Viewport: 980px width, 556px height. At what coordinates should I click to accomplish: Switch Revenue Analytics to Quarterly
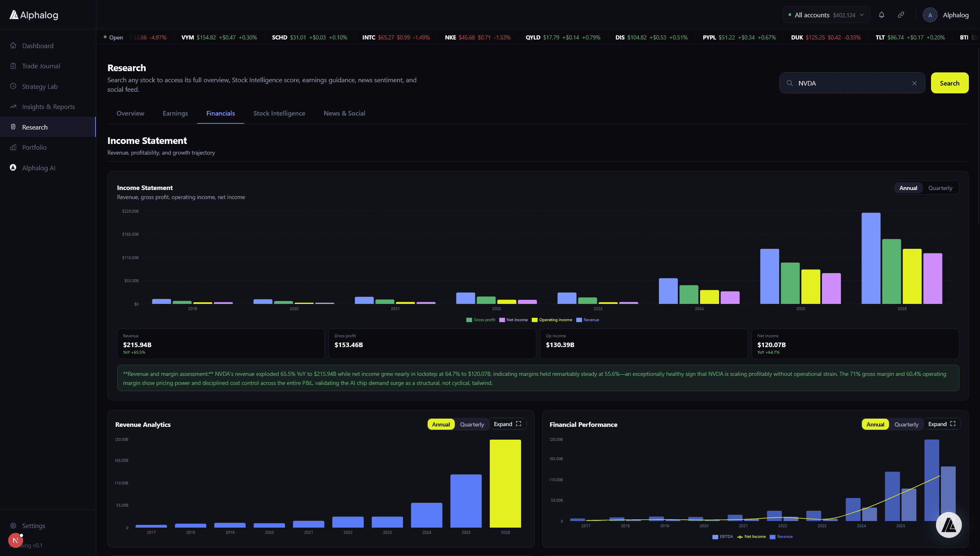pyautogui.click(x=472, y=424)
